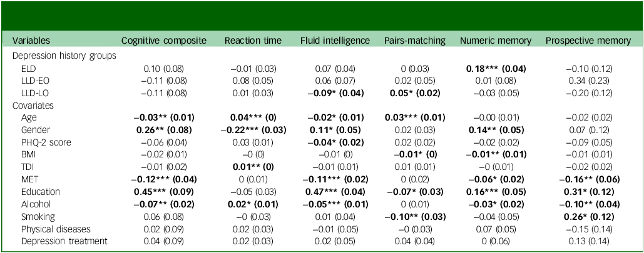Select the Cognitive composite column header

pyautogui.click(x=163, y=41)
